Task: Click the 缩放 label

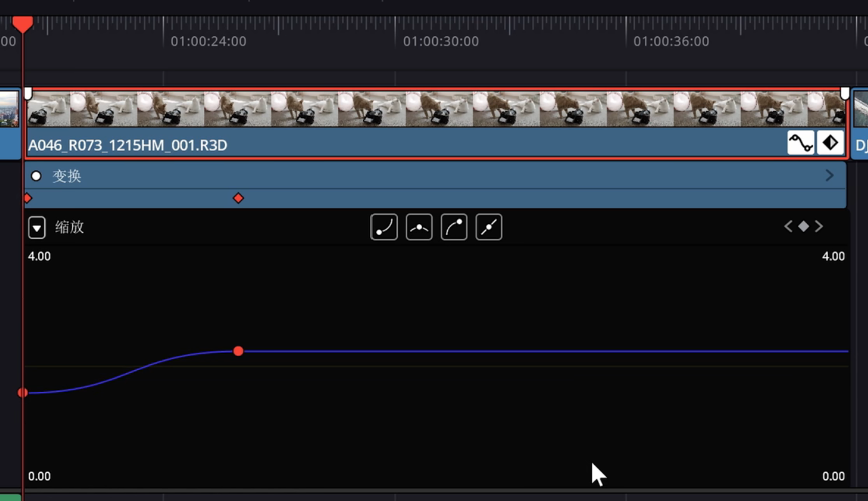Action: click(69, 227)
